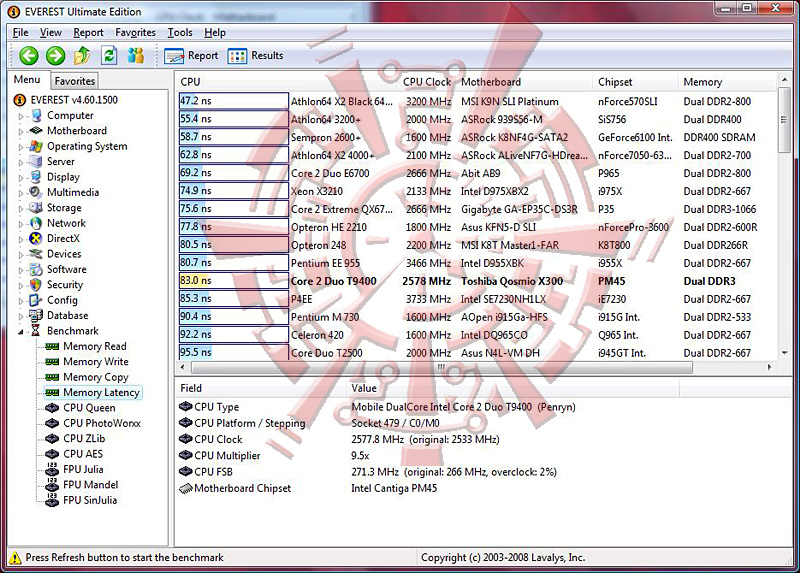Expand the Software tree node
Viewport: 800px width, 573px height.
coord(21,270)
